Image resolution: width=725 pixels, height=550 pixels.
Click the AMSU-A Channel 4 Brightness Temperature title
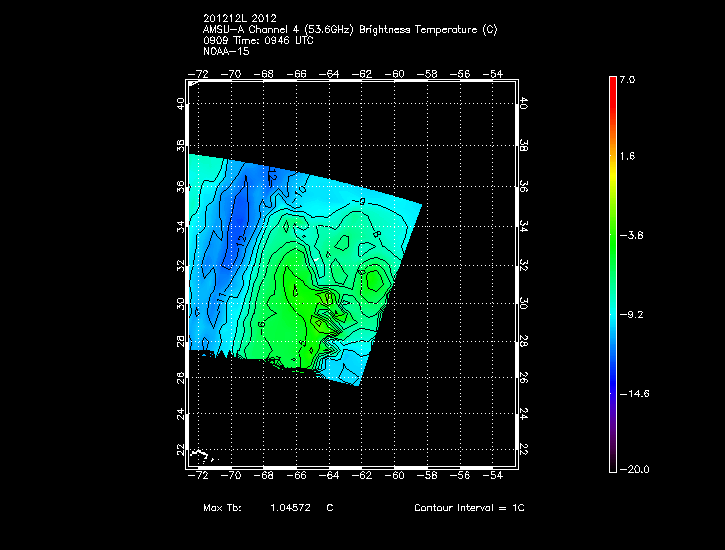[349, 29]
